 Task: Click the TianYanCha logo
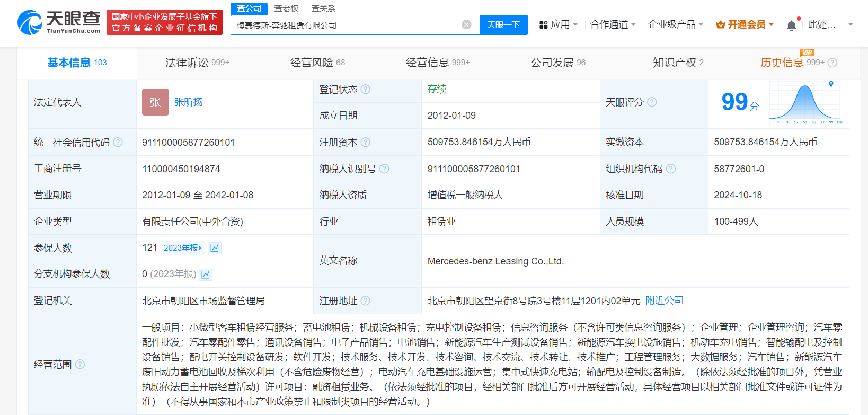59,22
